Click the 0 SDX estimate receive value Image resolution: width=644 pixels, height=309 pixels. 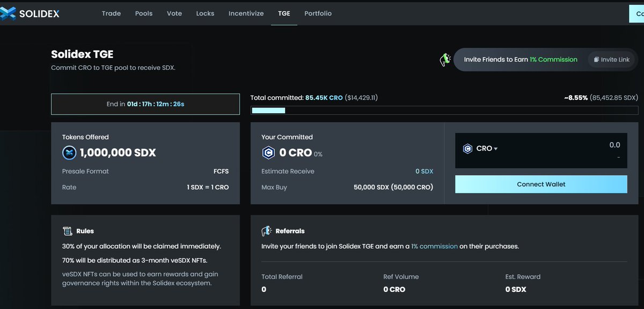(424, 171)
